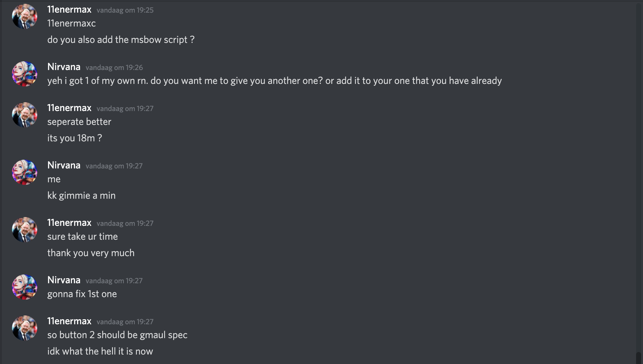Click 11enermax username above 'seperate better'
The height and width of the screenshot is (364, 643).
69,108
